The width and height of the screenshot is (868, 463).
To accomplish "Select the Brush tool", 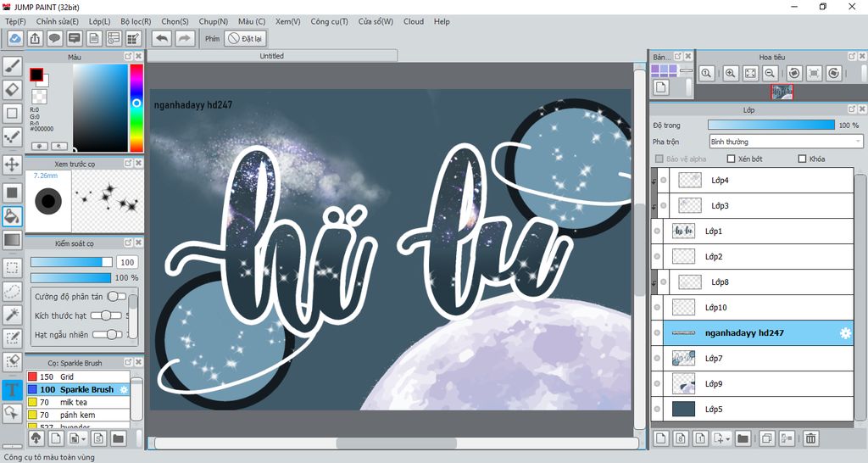I will (x=12, y=66).
